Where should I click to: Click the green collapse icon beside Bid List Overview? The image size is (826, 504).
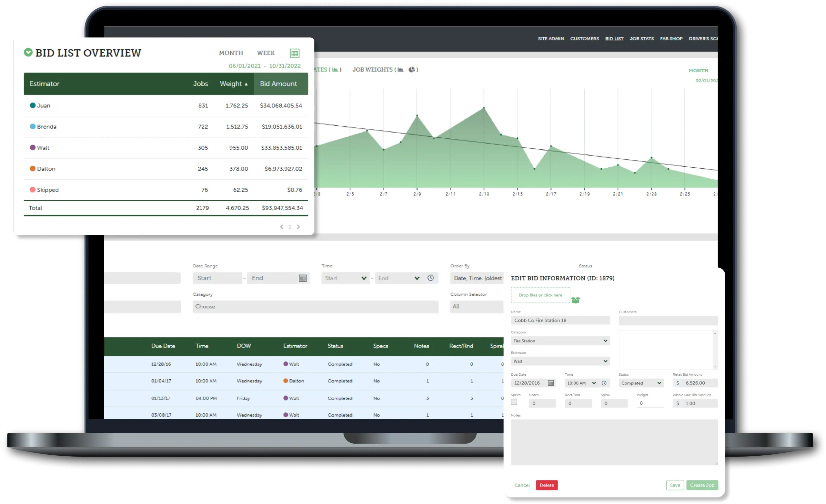28,52
